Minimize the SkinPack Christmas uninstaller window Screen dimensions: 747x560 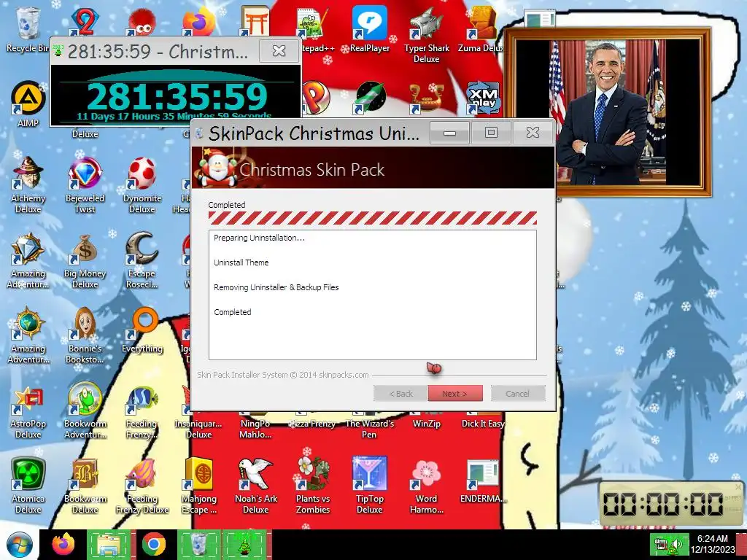[449, 133]
